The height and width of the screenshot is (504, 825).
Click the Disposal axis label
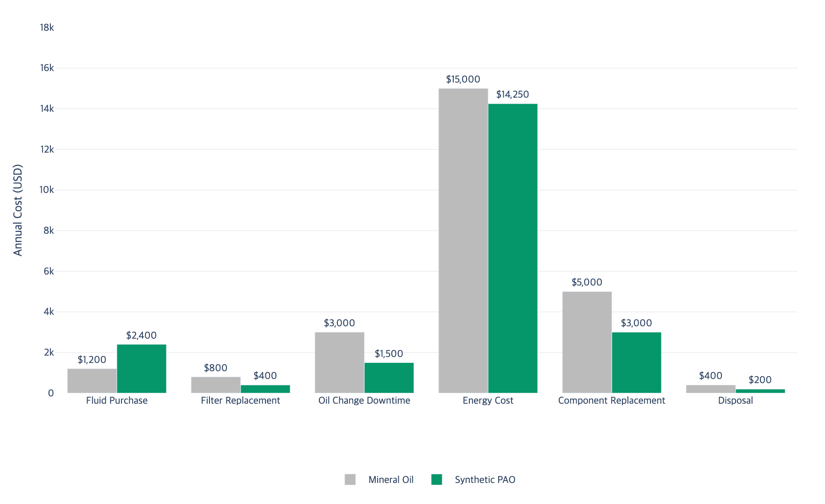[x=736, y=400]
